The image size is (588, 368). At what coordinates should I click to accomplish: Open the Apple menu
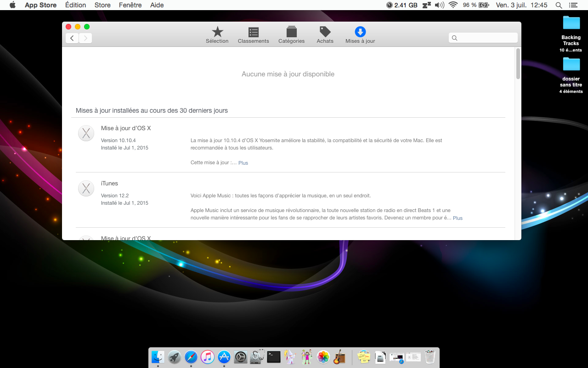click(x=12, y=5)
